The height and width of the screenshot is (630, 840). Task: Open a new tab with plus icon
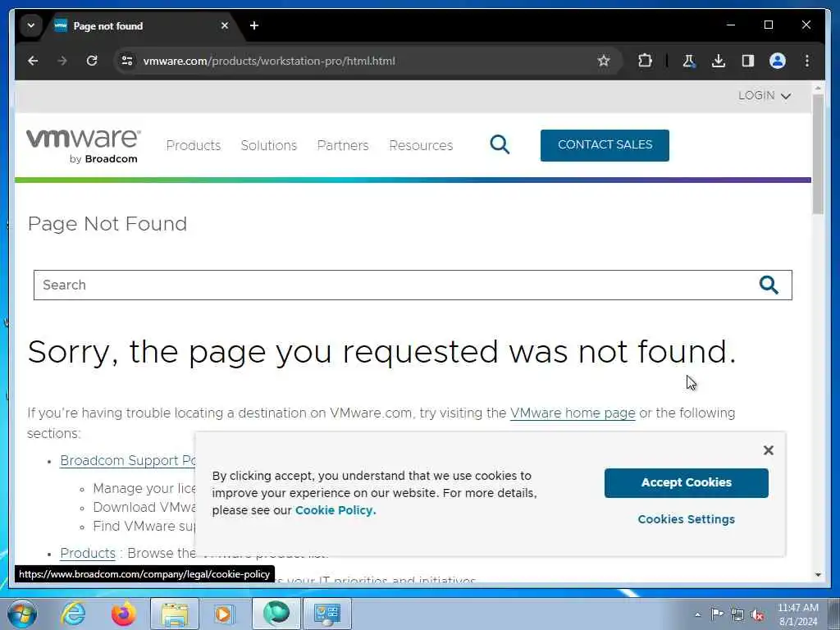pos(254,25)
